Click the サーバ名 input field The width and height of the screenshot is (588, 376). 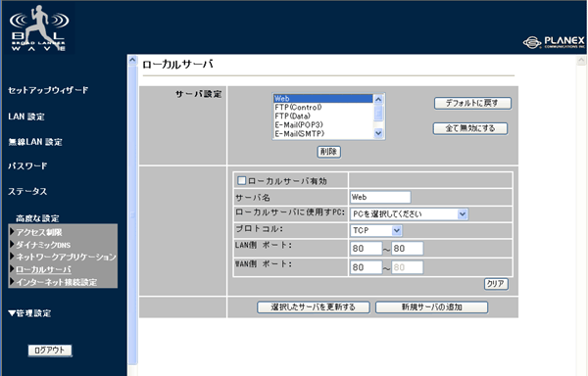point(380,197)
